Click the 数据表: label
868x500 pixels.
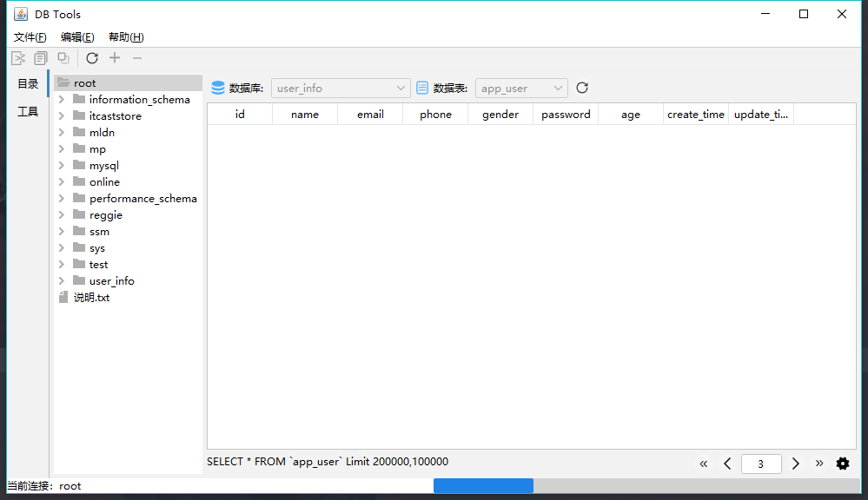[451, 88]
